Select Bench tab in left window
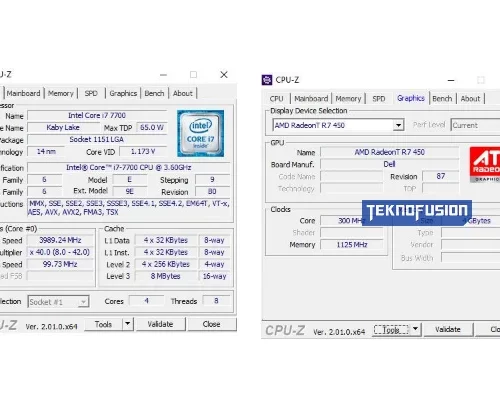 [x=154, y=93]
